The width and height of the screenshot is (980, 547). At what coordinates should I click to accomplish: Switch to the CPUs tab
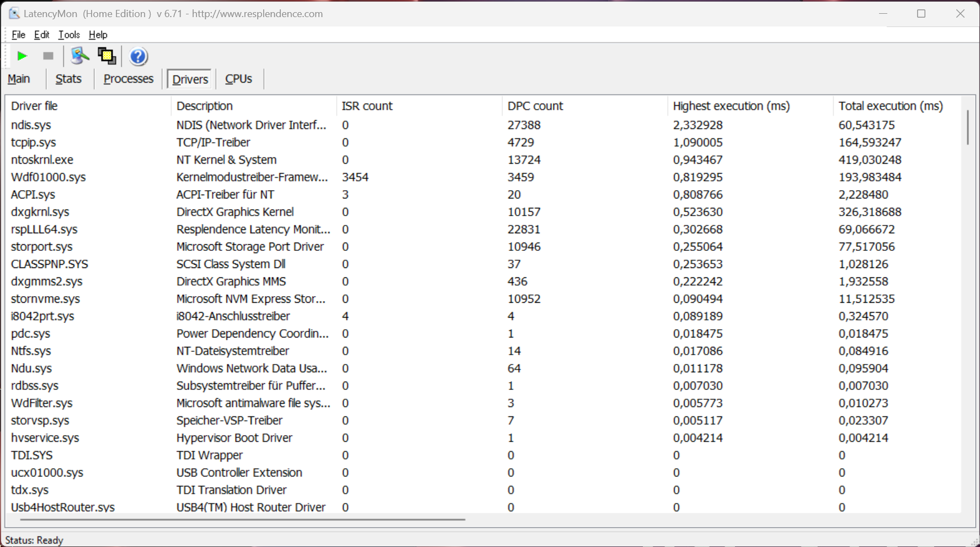click(x=238, y=79)
